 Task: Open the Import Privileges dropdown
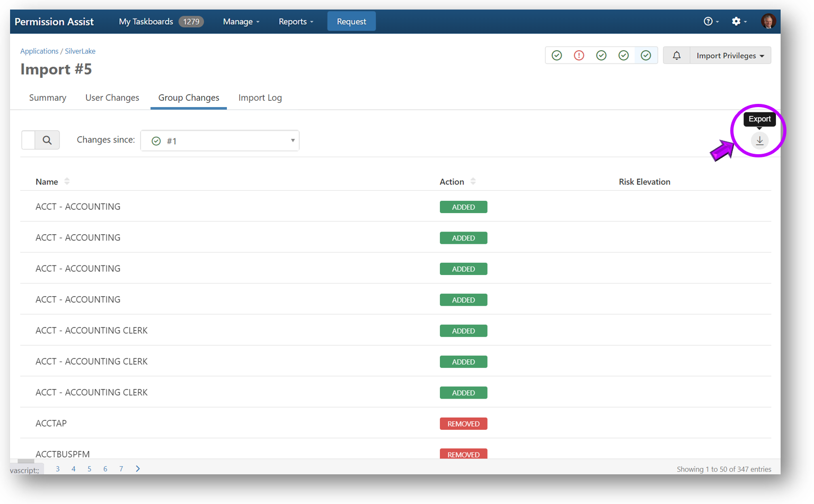coord(730,56)
